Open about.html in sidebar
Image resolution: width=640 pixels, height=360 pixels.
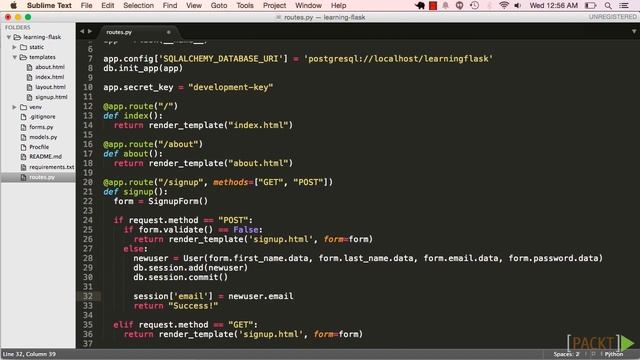(x=49, y=67)
